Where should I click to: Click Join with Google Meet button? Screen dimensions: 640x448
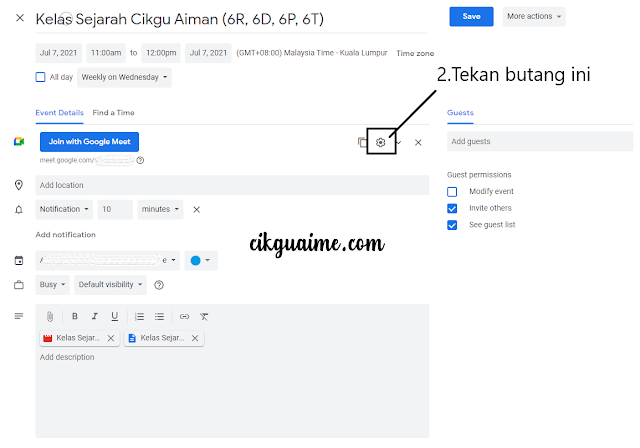coord(89,142)
